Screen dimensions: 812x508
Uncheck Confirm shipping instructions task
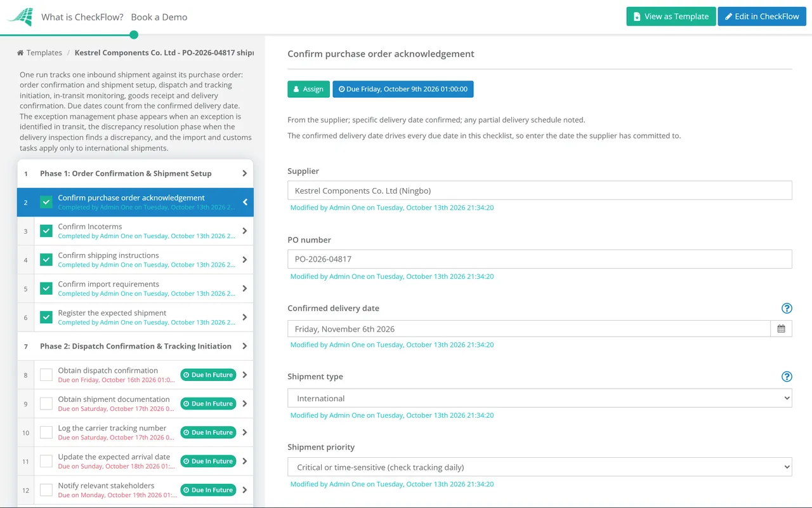pyautogui.click(x=46, y=260)
